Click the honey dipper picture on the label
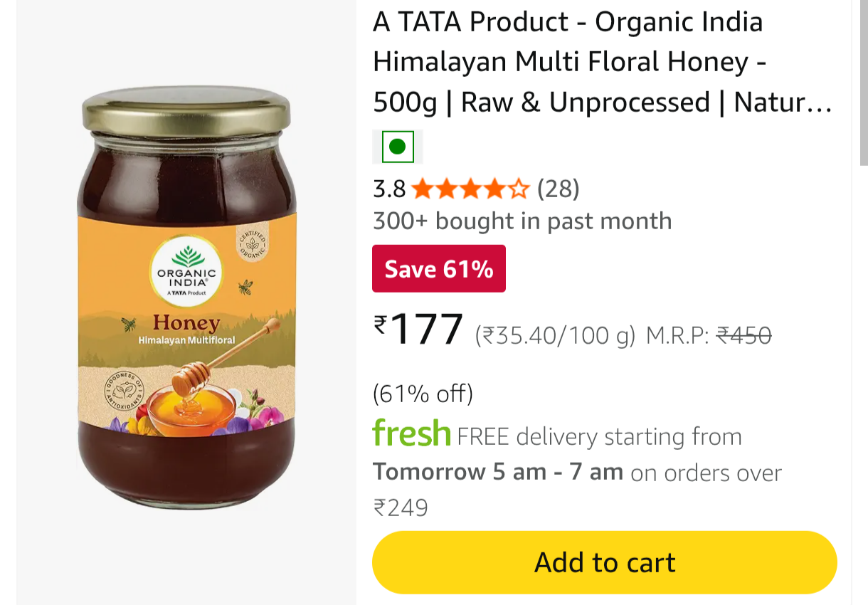868x605 pixels. click(x=221, y=357)
